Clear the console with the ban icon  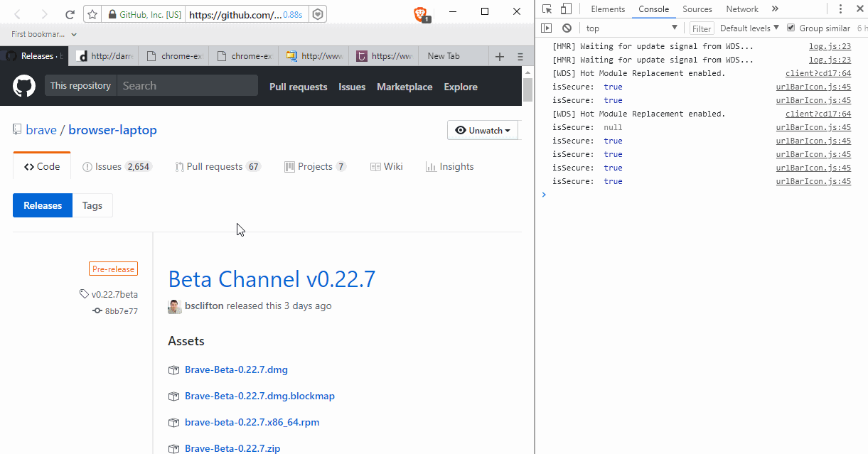click(x=567, y=28)
